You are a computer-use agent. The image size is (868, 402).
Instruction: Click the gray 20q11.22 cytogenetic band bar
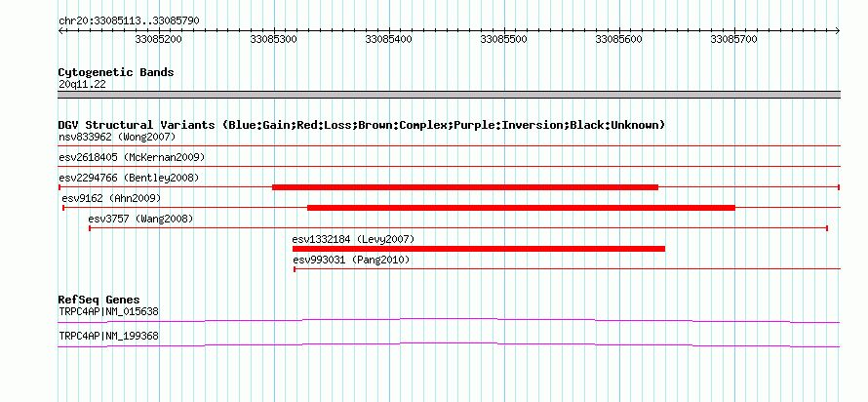pyautogui.click(x=449, y=94)
